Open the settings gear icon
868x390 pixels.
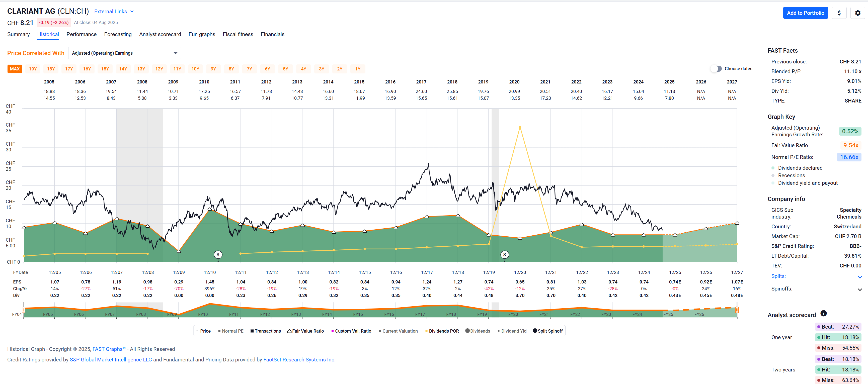857,13
